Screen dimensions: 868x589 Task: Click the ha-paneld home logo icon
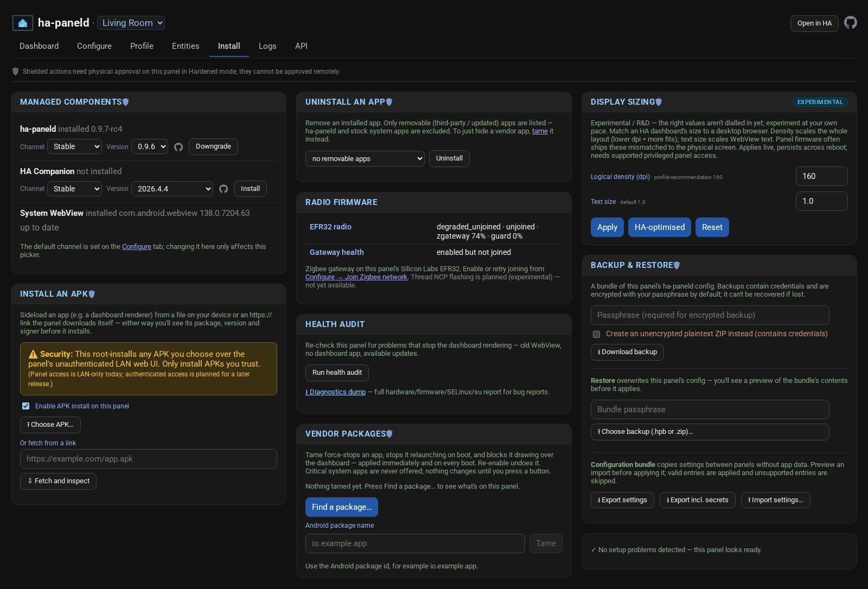click(23, 23)
